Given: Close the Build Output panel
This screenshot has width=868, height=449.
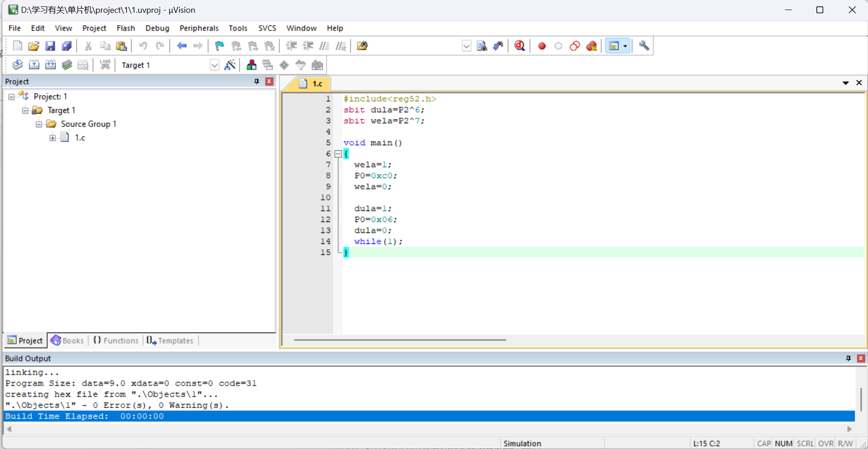Looking at the screenshot, I should (861, 358).
